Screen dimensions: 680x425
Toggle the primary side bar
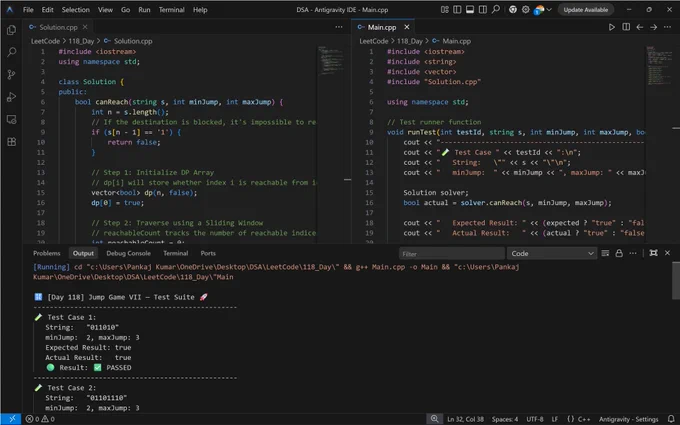(x=457, y=10)
